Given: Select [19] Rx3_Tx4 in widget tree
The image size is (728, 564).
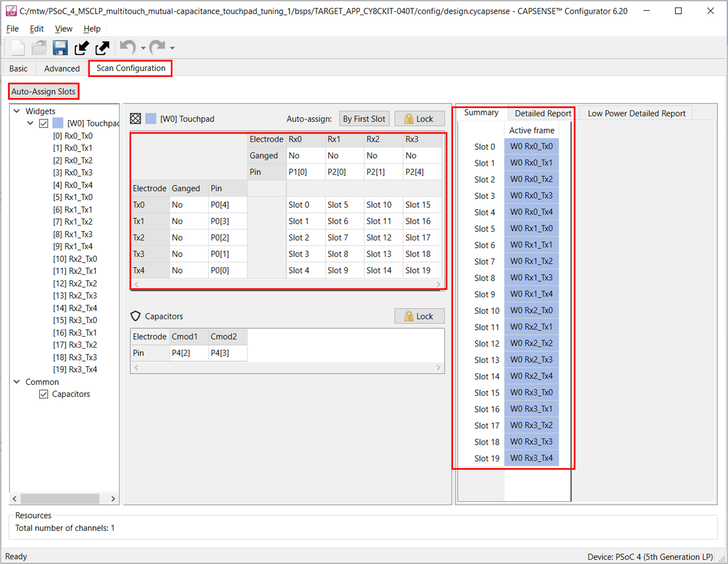Looking at the screenshot, I should coord(75,369).
